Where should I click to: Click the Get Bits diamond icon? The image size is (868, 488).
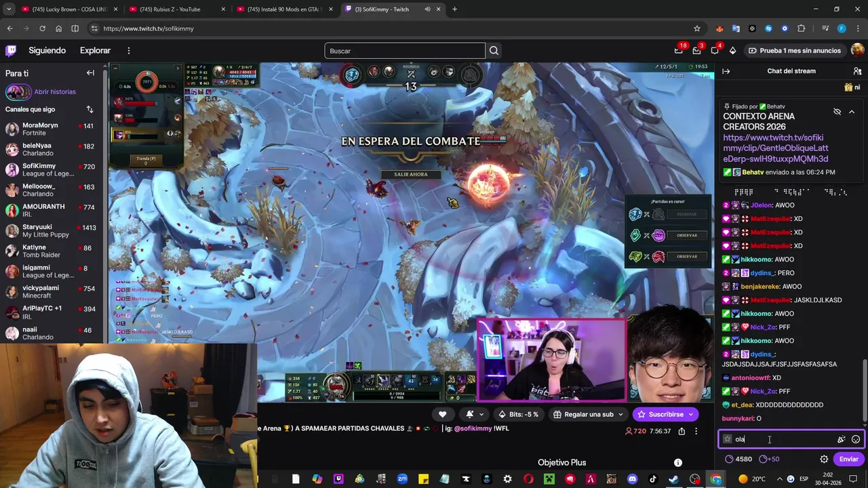click(x=732, y=51)
